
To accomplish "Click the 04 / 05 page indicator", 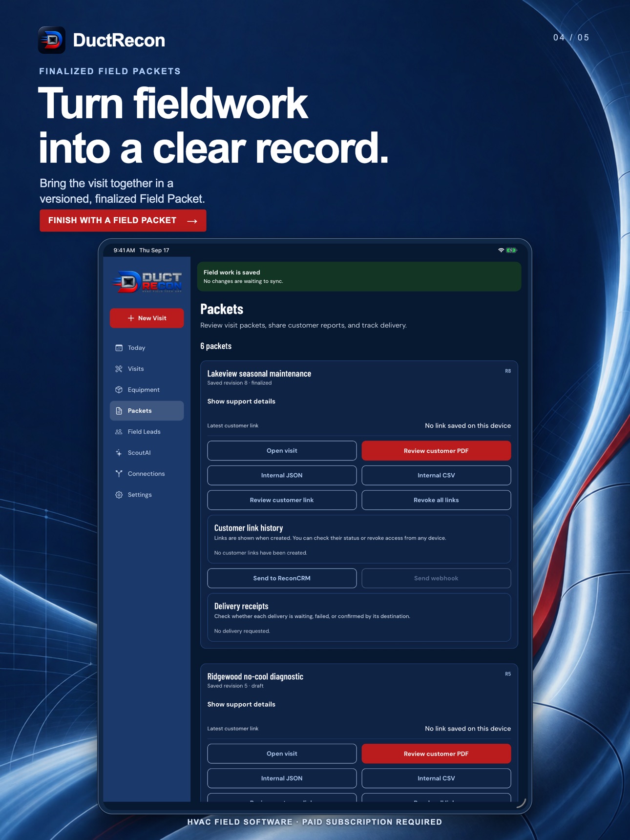I will pyautogui.click(x=571, y=38).
